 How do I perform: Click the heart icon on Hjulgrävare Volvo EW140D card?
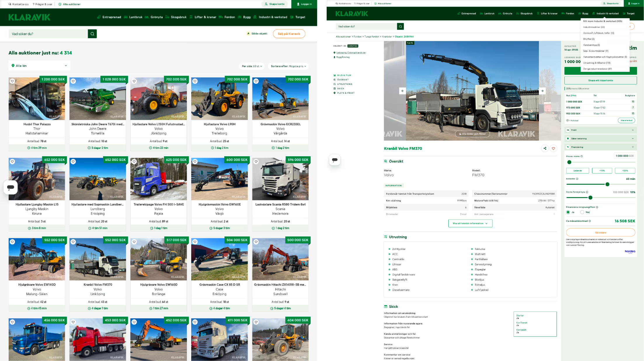point(12,242)
